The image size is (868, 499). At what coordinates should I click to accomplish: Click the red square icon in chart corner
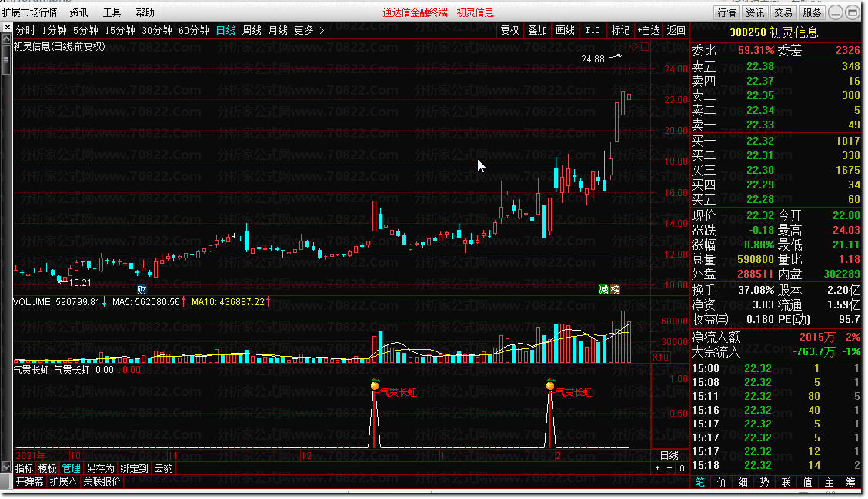coord(645,47)
